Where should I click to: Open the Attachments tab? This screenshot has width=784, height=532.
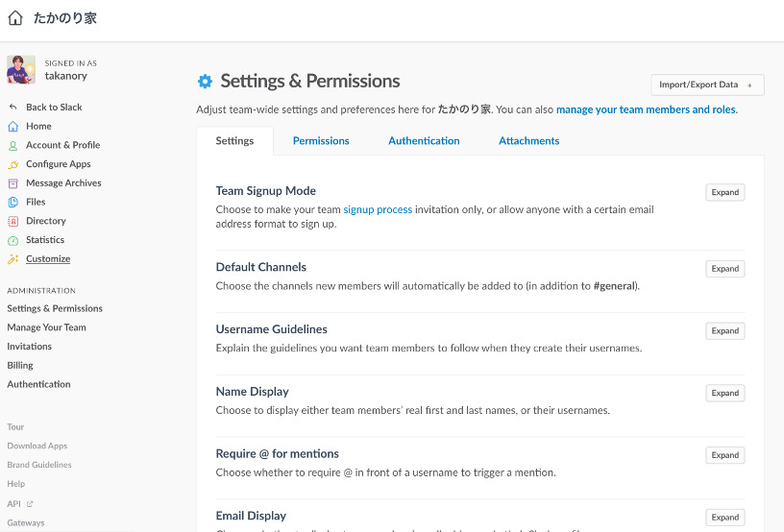pyautogui.click(x=529, y=141)
